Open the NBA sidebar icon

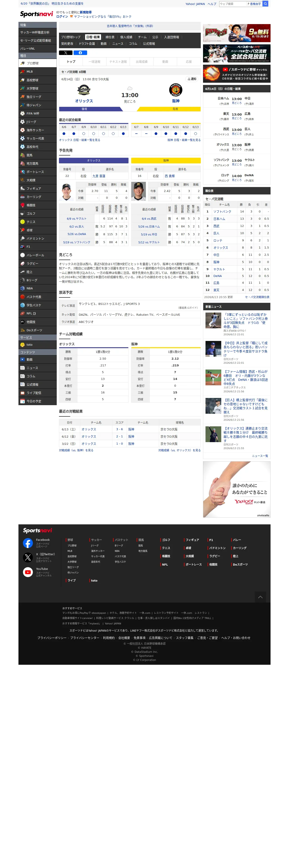(x=23, y=288)
